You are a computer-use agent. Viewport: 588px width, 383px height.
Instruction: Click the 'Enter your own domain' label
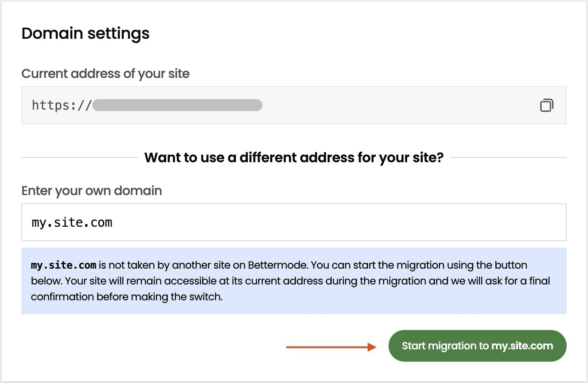click(91, 191)
